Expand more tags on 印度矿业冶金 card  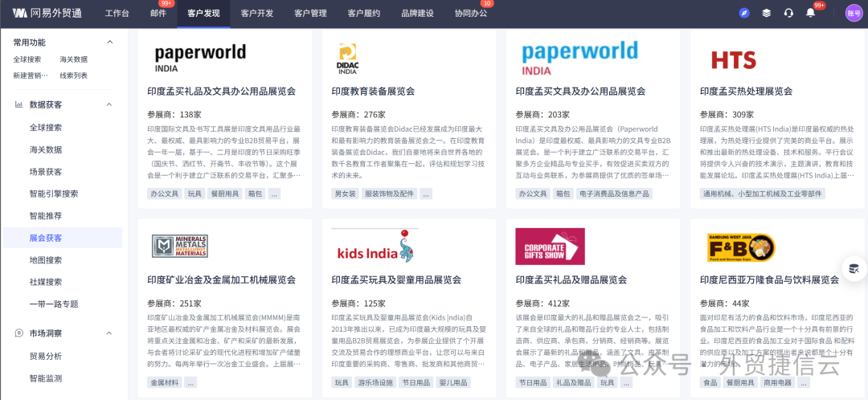190,382
